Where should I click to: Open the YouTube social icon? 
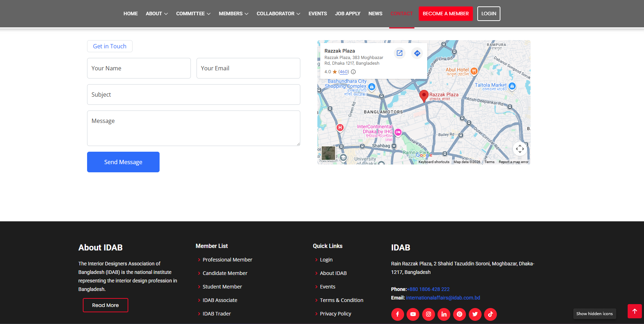click(413, 314)
